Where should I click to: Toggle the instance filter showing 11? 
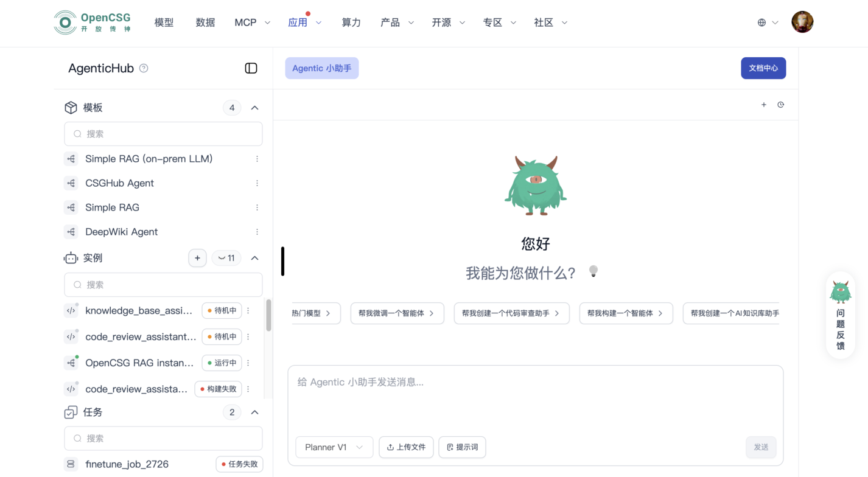click(x=226, y=258)
